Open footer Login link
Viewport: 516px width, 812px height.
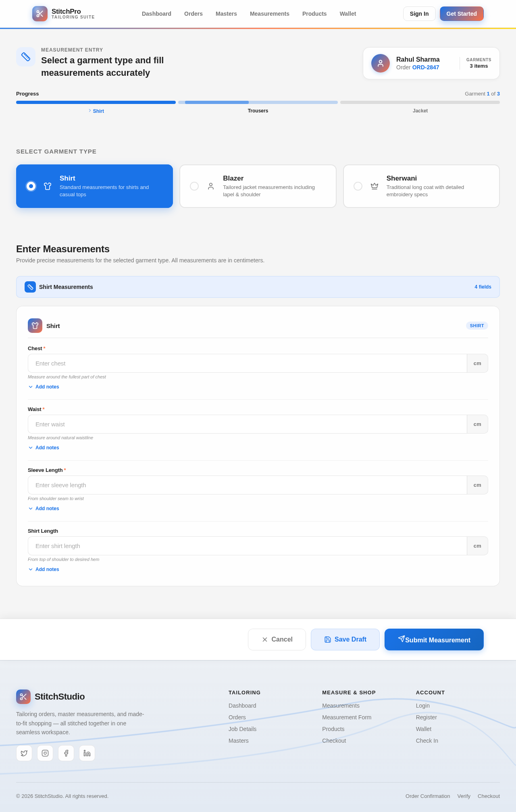coord(423,706)
